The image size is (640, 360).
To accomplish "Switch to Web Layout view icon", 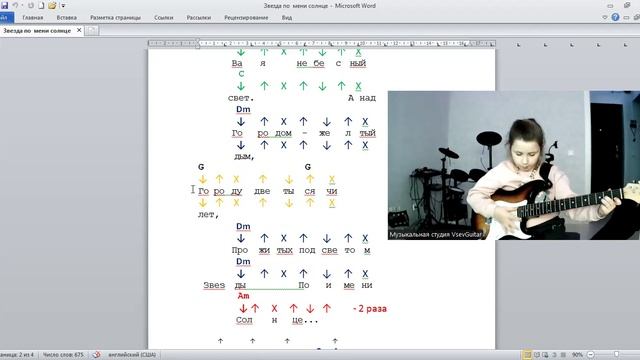I will pos(545,355).
